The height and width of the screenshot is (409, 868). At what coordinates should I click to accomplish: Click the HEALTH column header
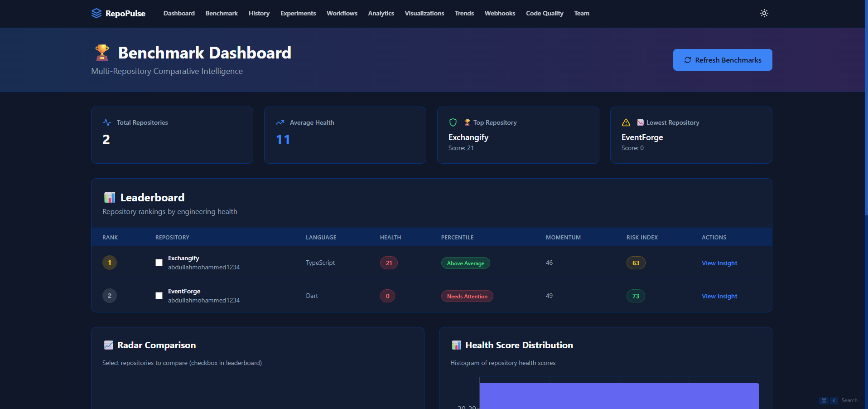tap(391, 237)
